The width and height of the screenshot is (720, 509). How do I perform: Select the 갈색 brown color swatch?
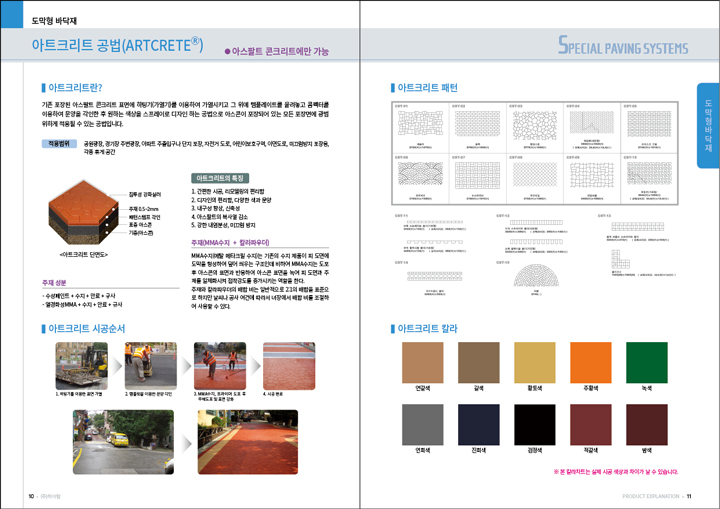(478, 362)
